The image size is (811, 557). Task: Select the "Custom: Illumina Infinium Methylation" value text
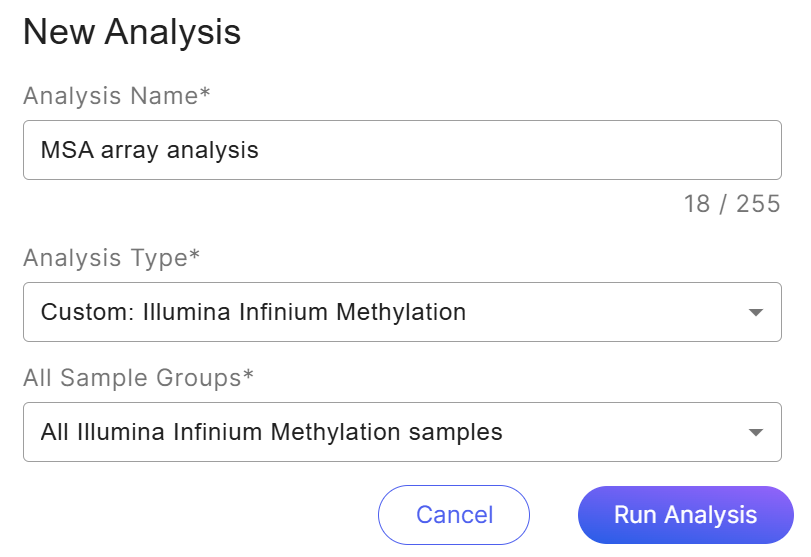(x=253, y=312)
